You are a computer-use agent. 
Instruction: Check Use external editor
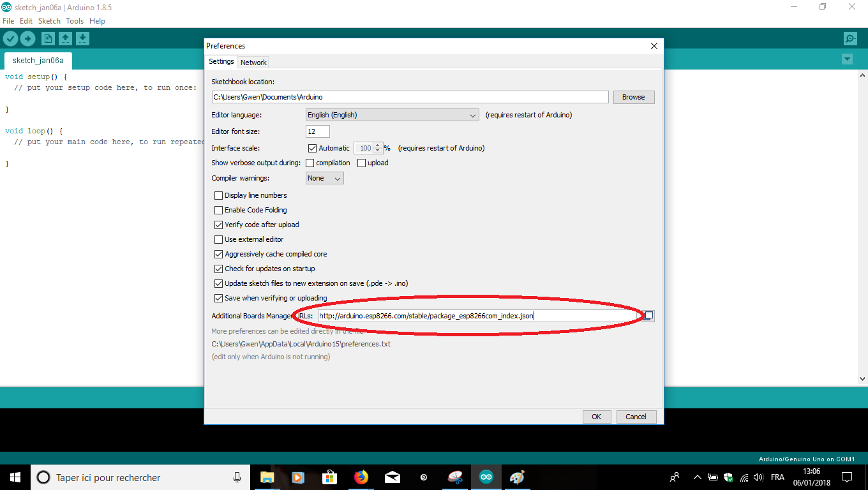pyautogui.click(x=219, y=239)
